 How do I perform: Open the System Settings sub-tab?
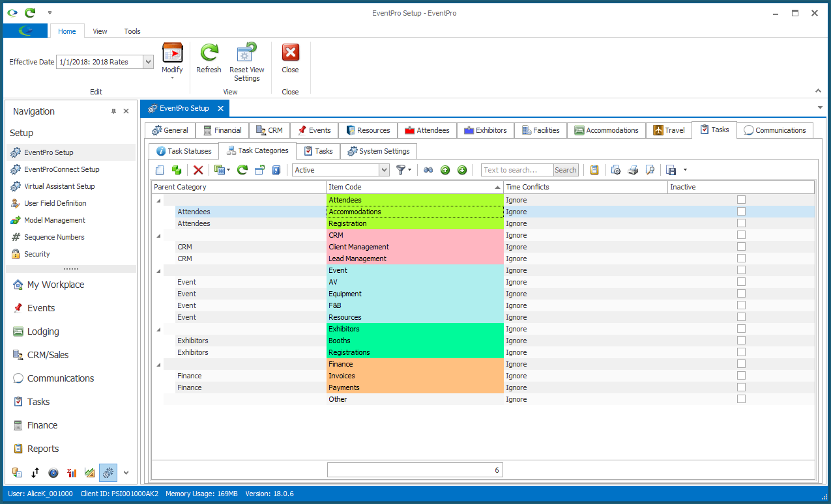click(x=379, y=151)
